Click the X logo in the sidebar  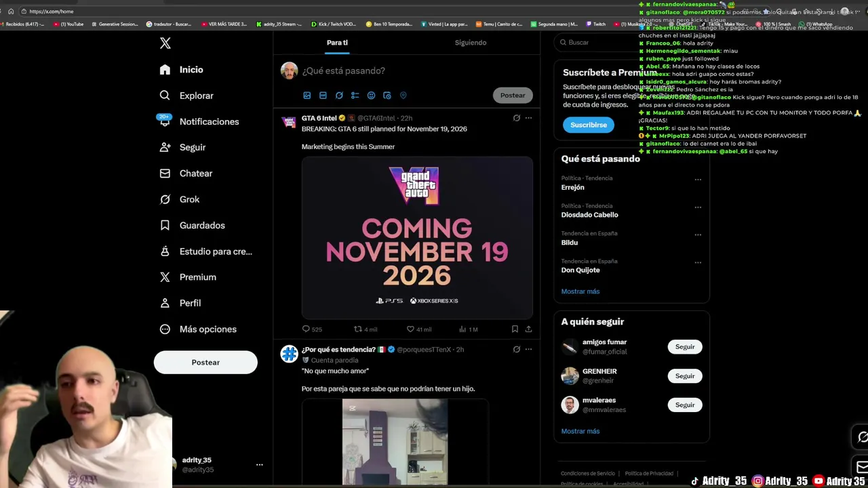(165, 43)
